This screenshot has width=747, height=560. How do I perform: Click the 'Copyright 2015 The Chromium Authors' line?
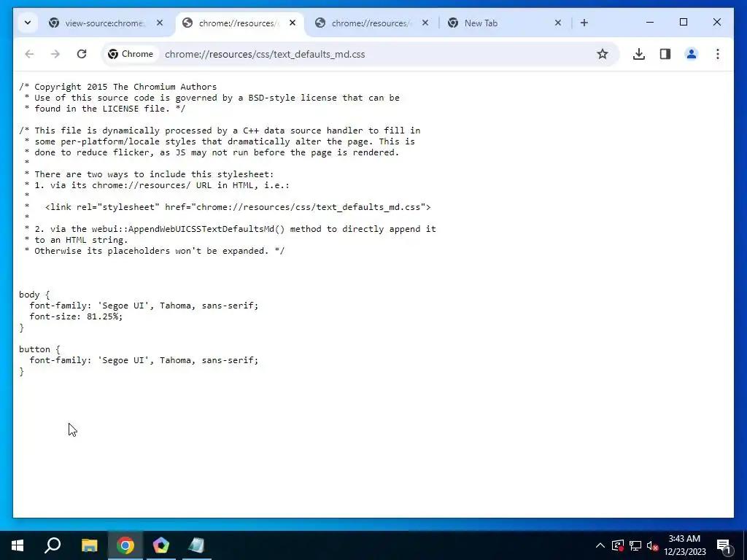click(117, 87)
